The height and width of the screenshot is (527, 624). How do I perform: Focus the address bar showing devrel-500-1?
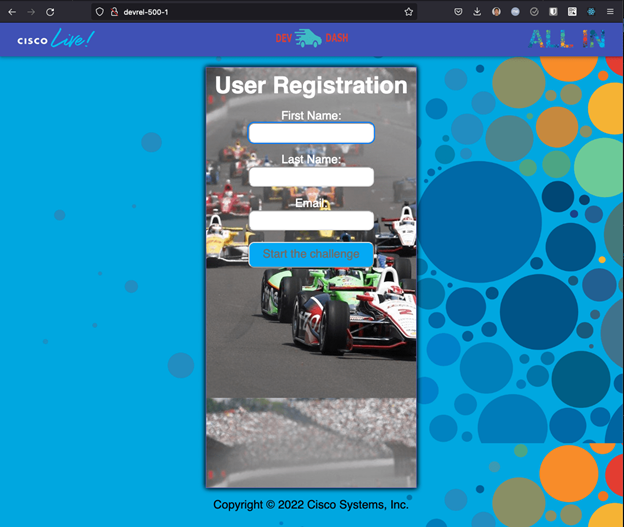tap(255, 12)
